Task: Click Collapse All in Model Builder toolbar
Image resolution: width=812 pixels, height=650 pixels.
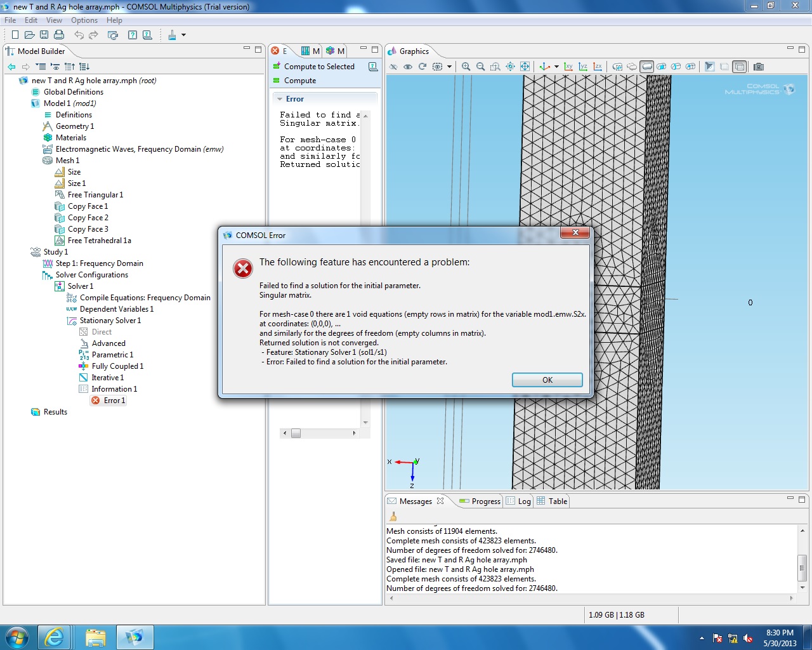Action: coord(41,67)
